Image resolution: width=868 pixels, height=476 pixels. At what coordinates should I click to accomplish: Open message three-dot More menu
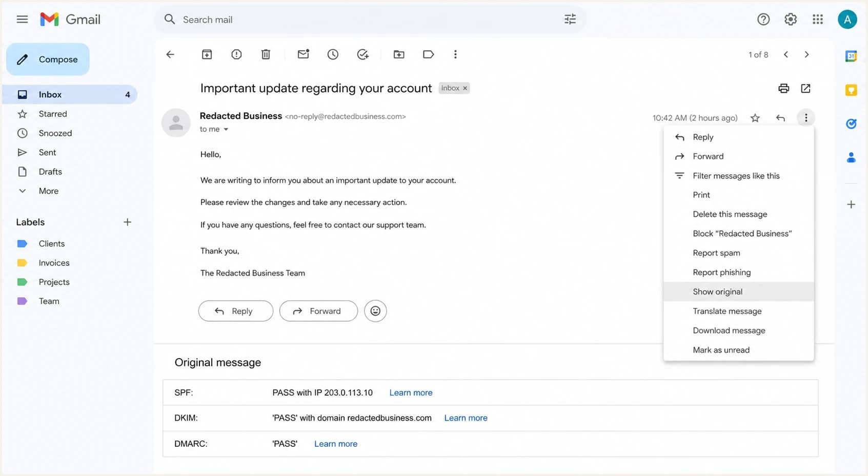(806, 118)
